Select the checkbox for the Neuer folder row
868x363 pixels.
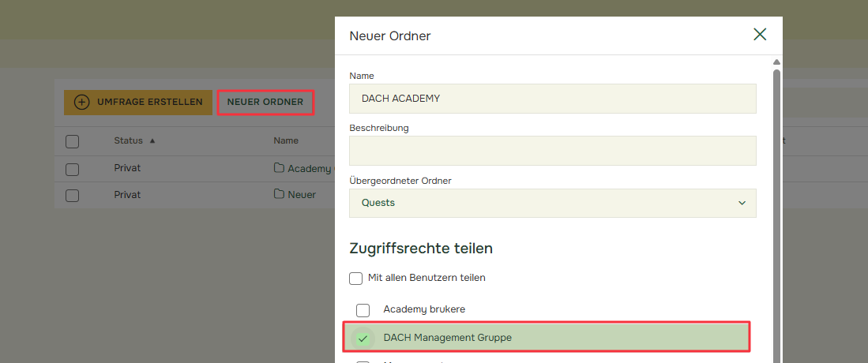(73, 195)
